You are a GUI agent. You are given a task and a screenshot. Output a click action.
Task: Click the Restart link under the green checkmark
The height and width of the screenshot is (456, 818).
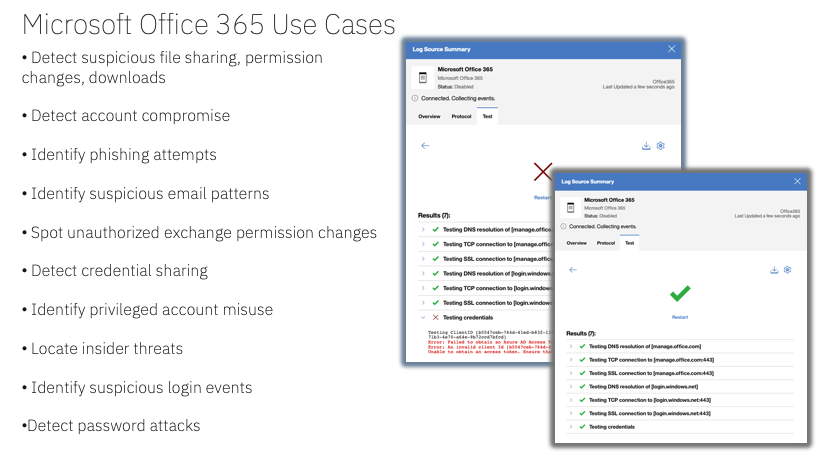(x=680, y=317)
